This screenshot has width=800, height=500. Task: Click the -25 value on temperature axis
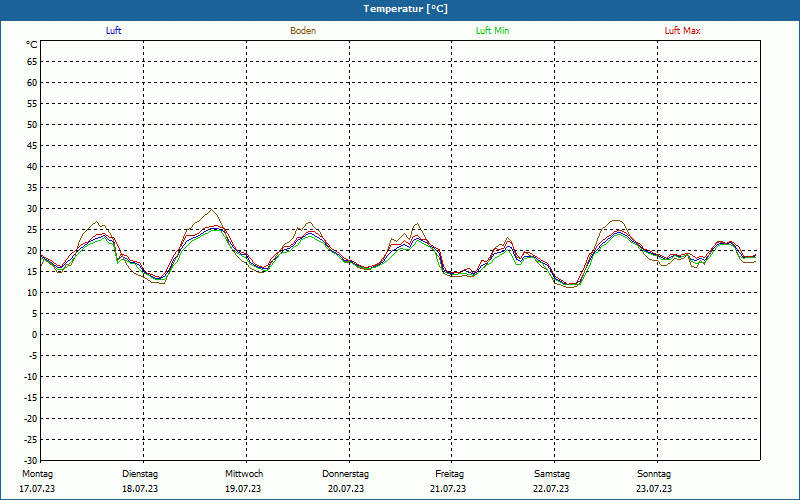[x=32, y=439]
